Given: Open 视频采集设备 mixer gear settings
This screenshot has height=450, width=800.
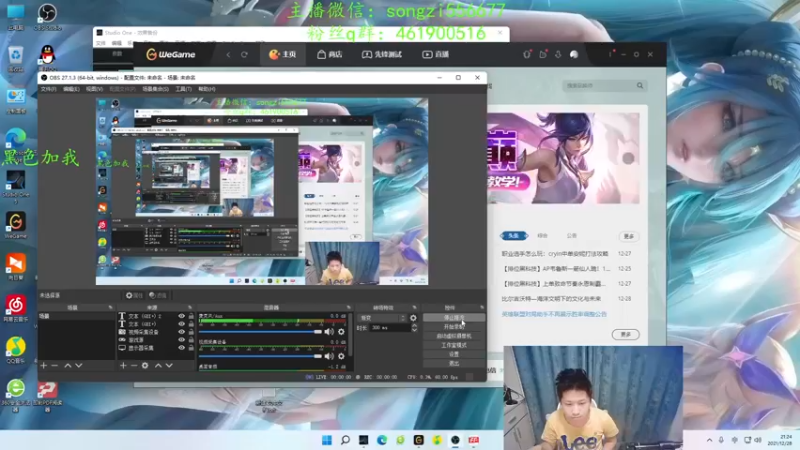Looking at the screenshot, I should coord(341,356).
